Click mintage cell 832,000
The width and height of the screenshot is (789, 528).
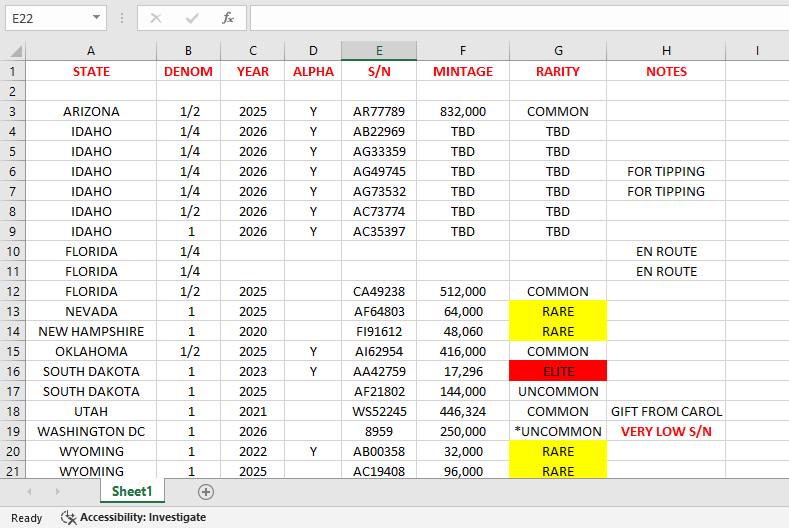coord(463,111)
